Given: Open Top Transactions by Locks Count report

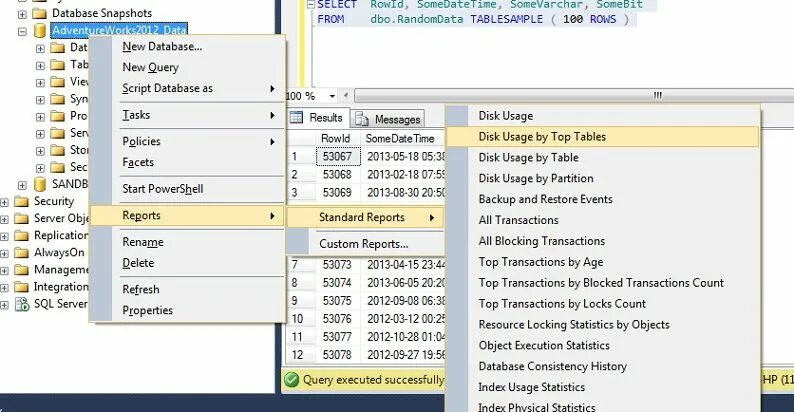Looking at the screenshot, I should click(x=603, y=304).
